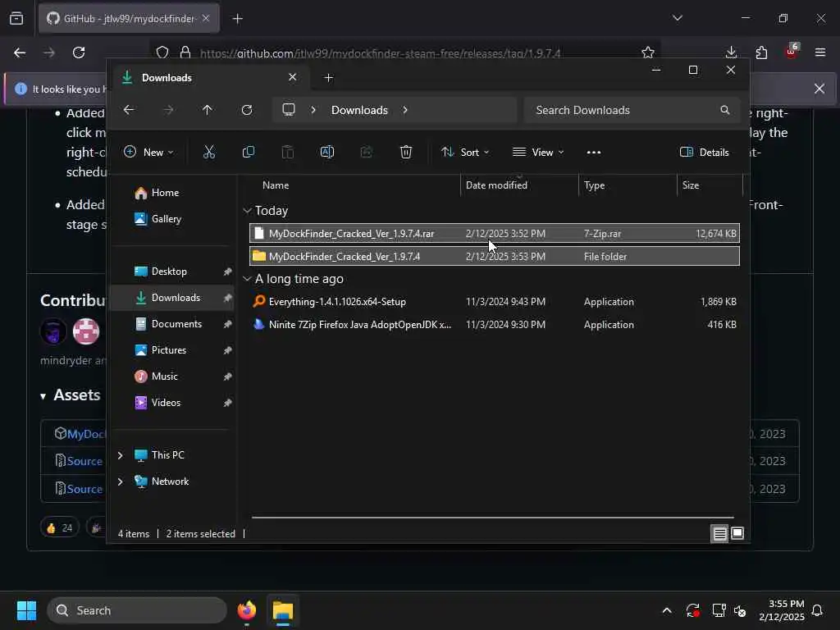Viewport: 840px width, 630px height.
Task: Go forward in File Explorer
Action: (x=168, y=110)
